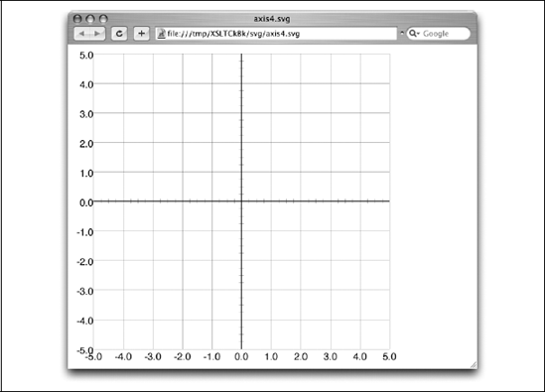The image size is (545, 392).
Task: Add bookmark with the plus button
Action: (142, 34)
